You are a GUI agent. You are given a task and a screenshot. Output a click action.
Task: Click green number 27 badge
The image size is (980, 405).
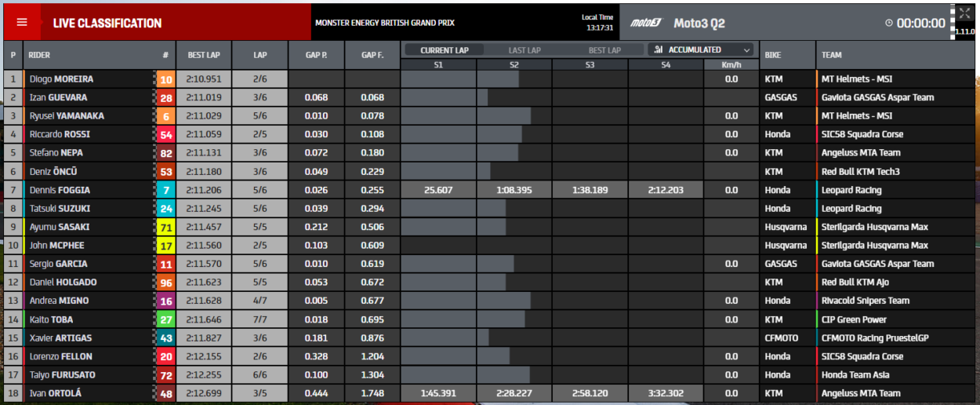click(x=165, y=319)
